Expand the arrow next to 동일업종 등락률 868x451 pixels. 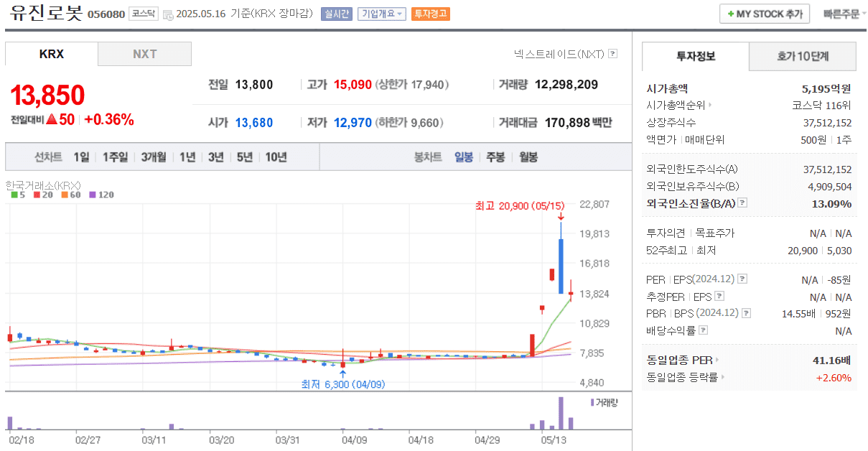(722, 377)
